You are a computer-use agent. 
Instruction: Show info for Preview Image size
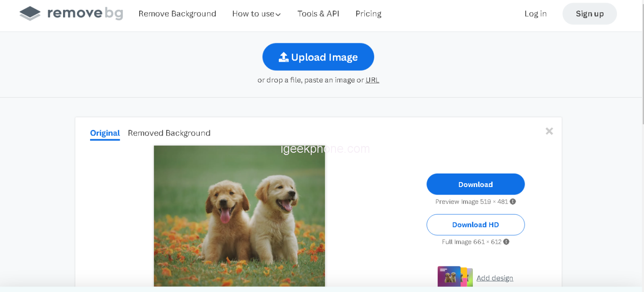[x=513, y=202]
